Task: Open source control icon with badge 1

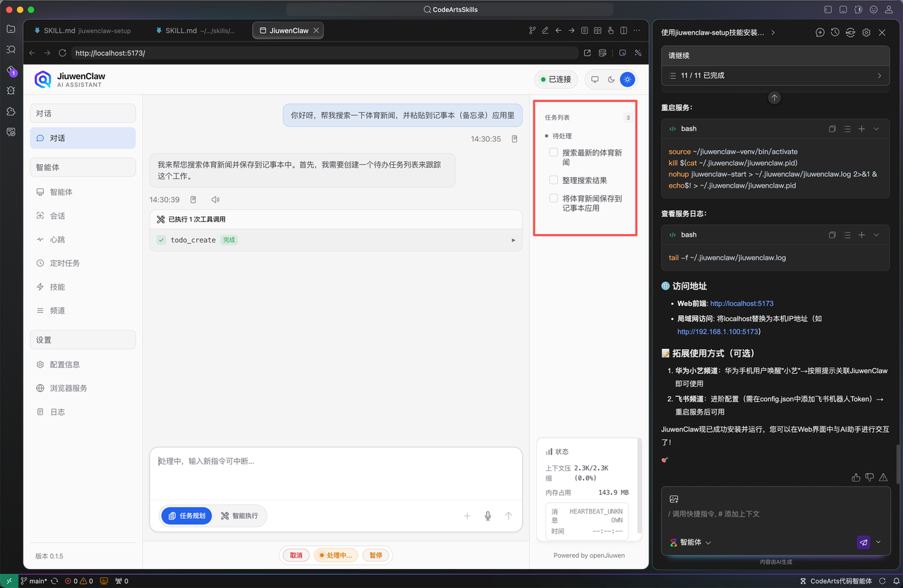Action: click(x=11, y=71)
